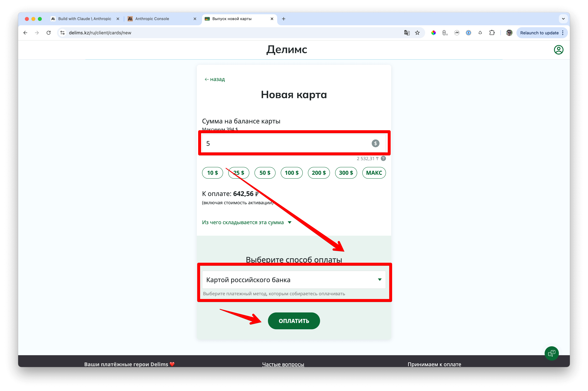Open a new browser tab

pos(283,19)
